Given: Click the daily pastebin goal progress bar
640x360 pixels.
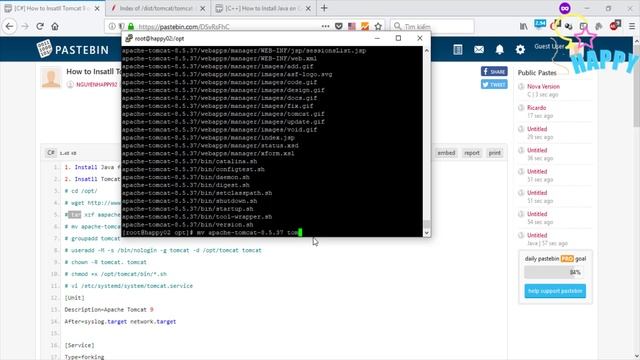Looking at the screenshot, I should [x=555, y=272].
